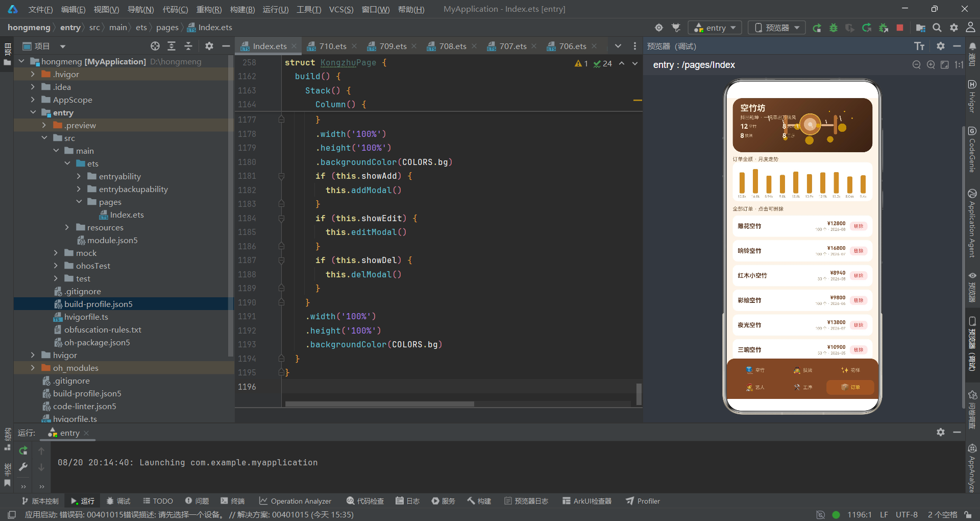The height and width of the screenshot is (521, 980).
Task: Open the VCS(S) menu
Action: point(341,9)
